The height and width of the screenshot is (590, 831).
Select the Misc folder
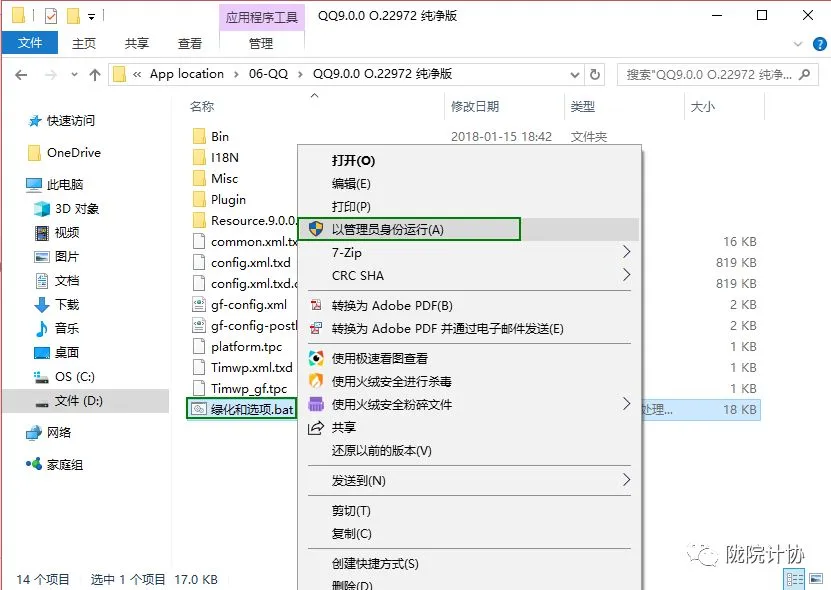[x=224, y=179]
